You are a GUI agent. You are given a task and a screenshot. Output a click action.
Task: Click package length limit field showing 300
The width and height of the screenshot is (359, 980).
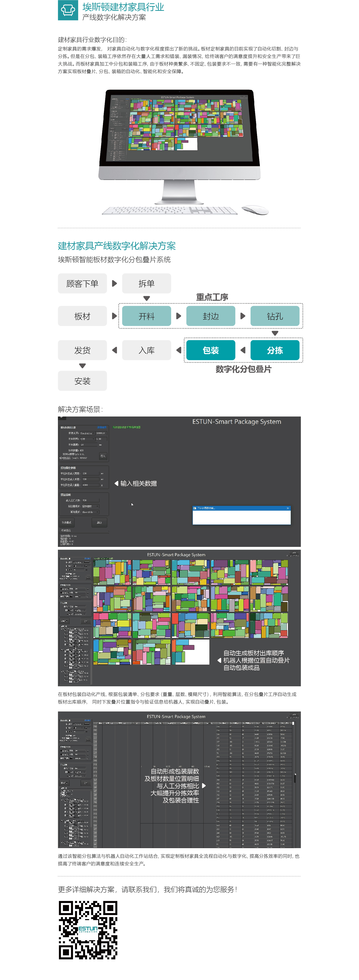pos(91,479)
